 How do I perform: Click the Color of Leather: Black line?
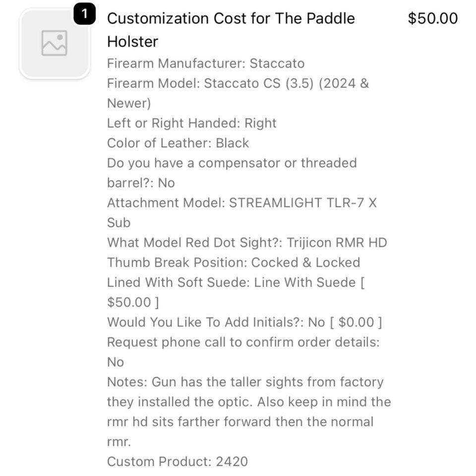(x=178, y=143)
